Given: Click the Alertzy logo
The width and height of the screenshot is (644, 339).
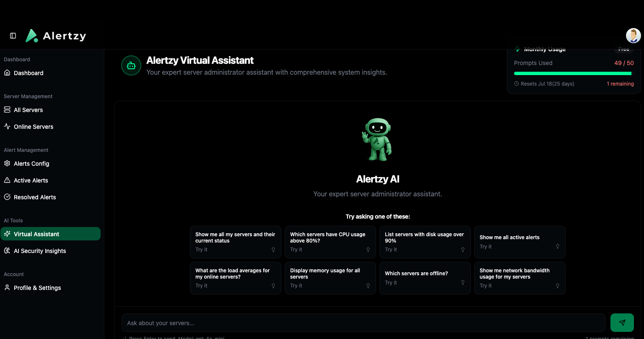Looking at the screenshot, I should point(56,36).
